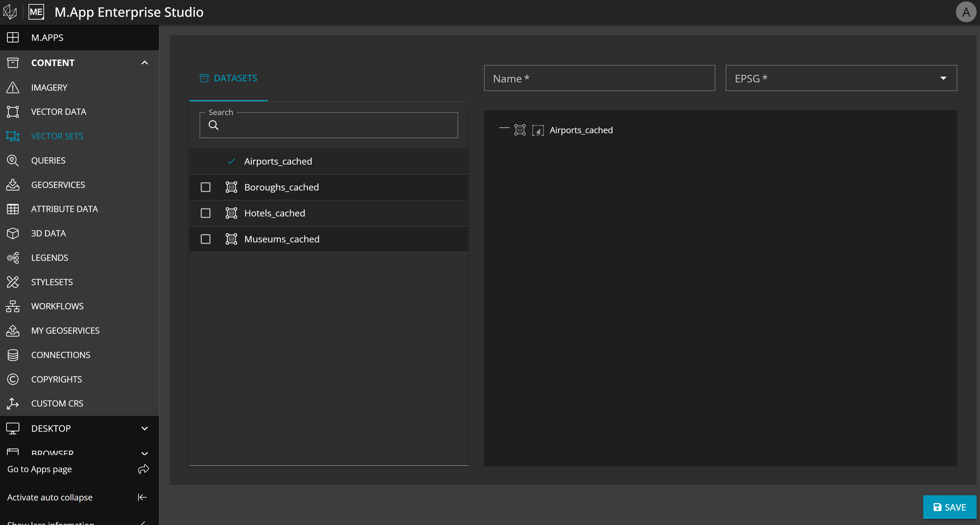Click the Connections database icon
This screenshot has width=980, height=525.
pyautogui.click(x=13, y=355)
